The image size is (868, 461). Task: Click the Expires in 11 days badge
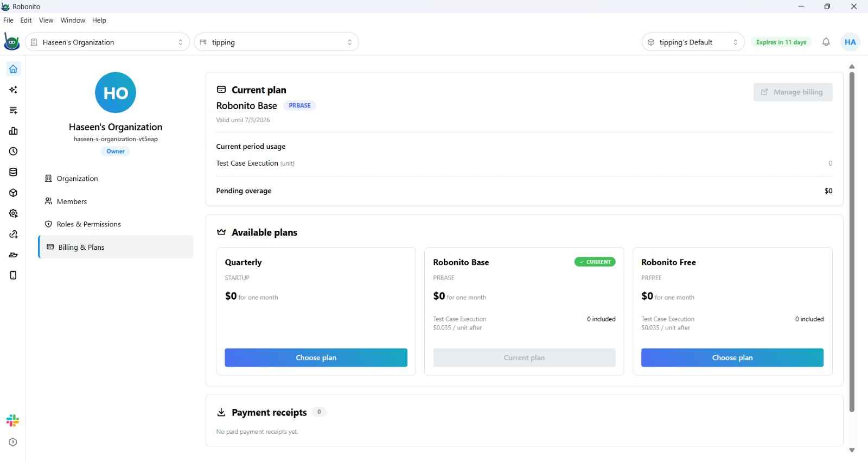(781, 42)
